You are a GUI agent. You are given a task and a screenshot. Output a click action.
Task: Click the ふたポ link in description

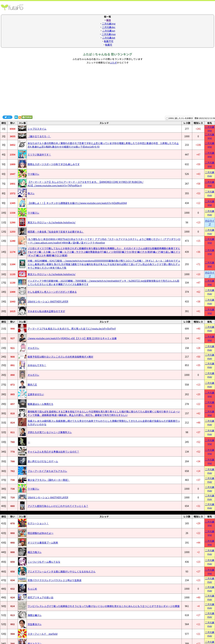[x=113, y=63]
